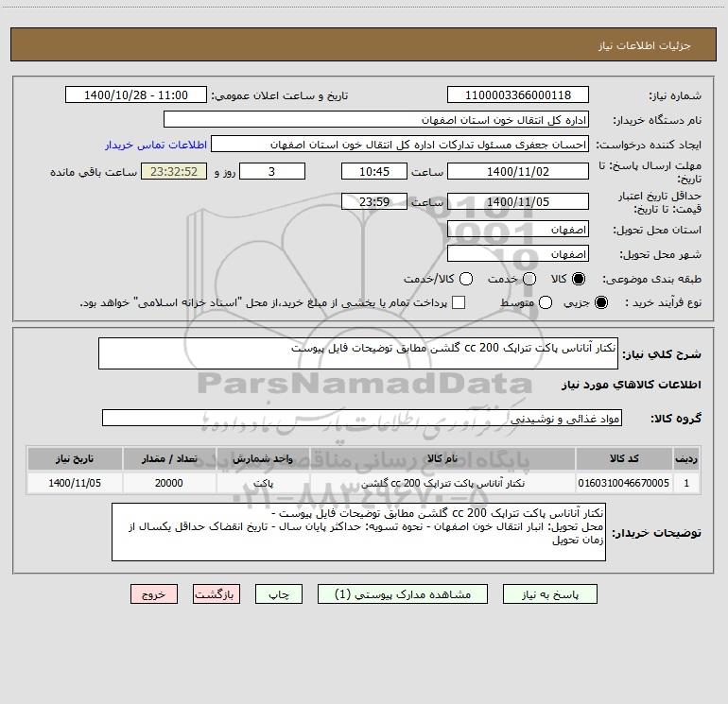Viewport: 728px width, 704px height.
Task: Click the تعداد / مقدار column header
Action: click(x=169, y=458)
